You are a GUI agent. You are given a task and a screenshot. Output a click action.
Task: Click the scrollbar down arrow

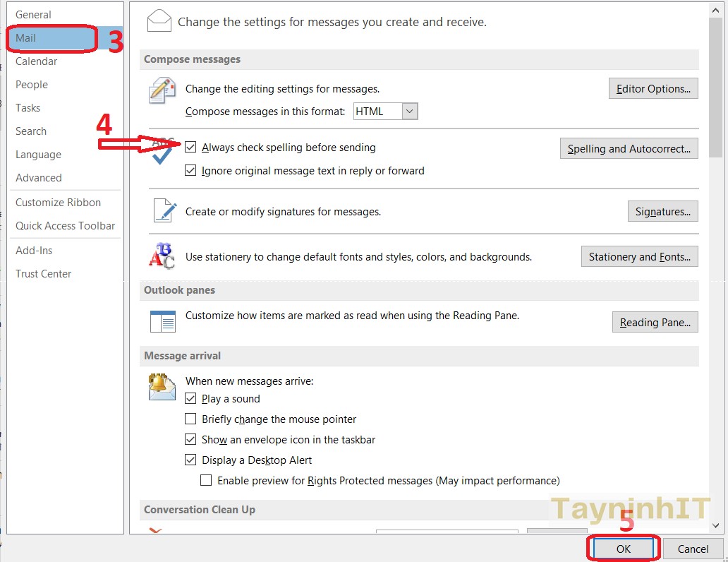[716, 526]
